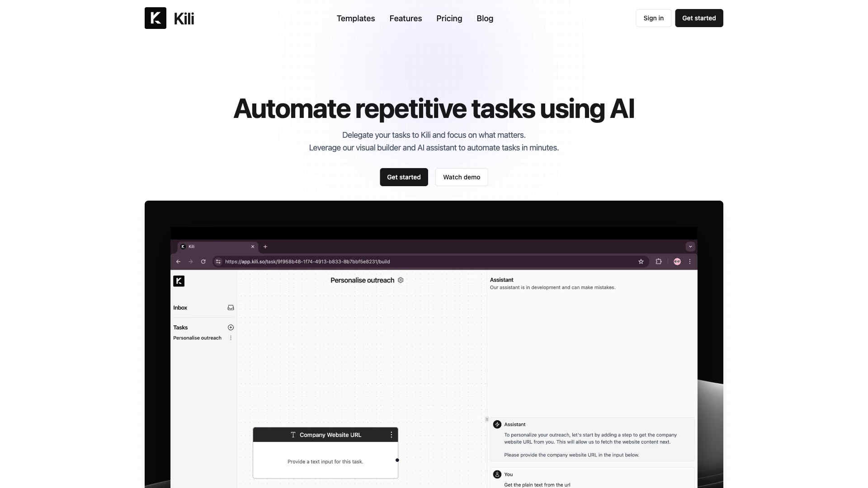Click the more options icon on Personalise outreach task
868x488 pixels.
231,338
